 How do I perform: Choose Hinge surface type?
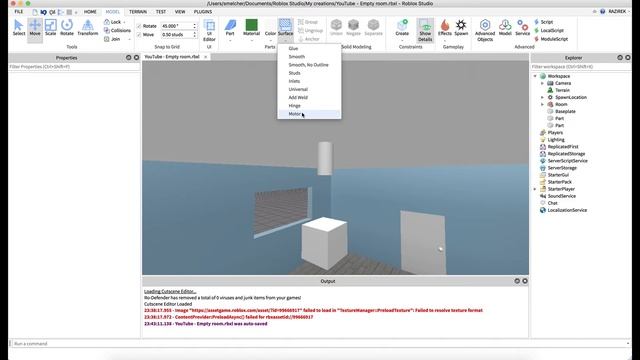click(309, 106)
